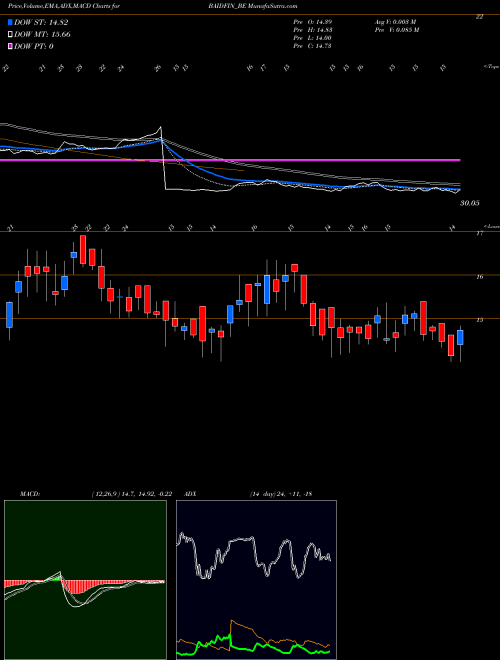Click the blue DOW ST legend swatch
This screenshot has height=660, width=500.
pyautogui.click(x=11, y=23)
